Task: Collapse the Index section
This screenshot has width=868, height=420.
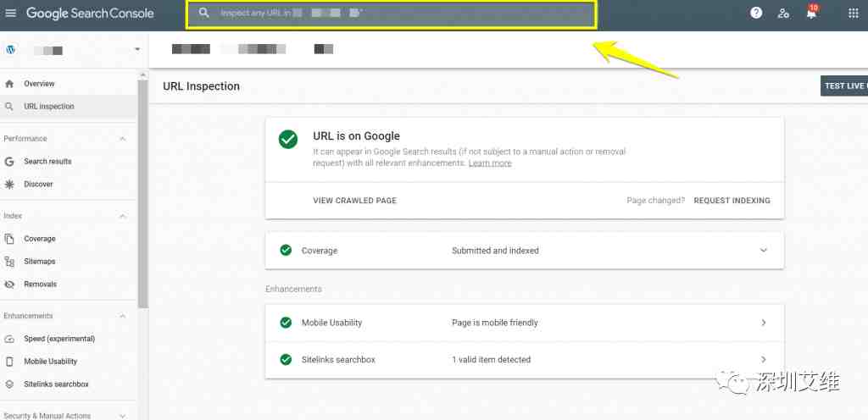Action: click(x=122, y=216)
